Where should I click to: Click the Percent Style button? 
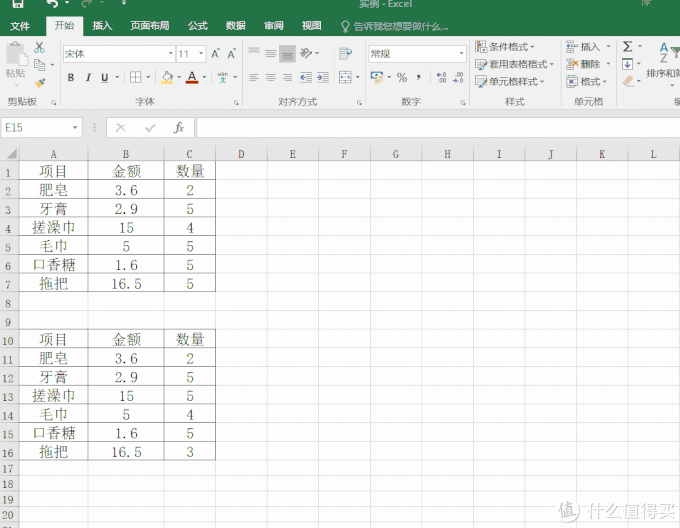(x=402, y=78)
